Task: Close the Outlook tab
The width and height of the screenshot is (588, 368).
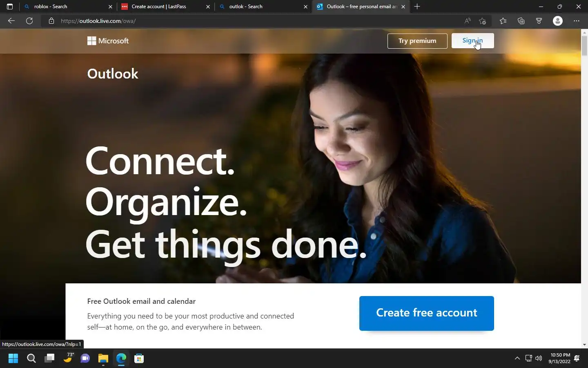Action: (403, 7)
